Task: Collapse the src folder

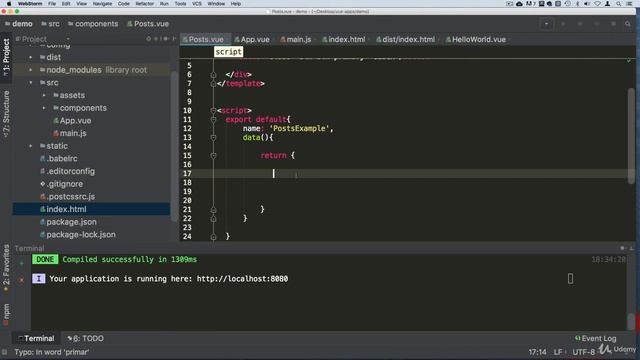Action: pyautogui.click(x=31, y=82)
